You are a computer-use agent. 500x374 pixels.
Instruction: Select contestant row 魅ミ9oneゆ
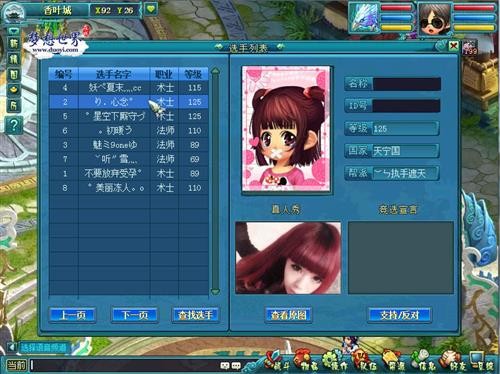click(x=129, y=145)
